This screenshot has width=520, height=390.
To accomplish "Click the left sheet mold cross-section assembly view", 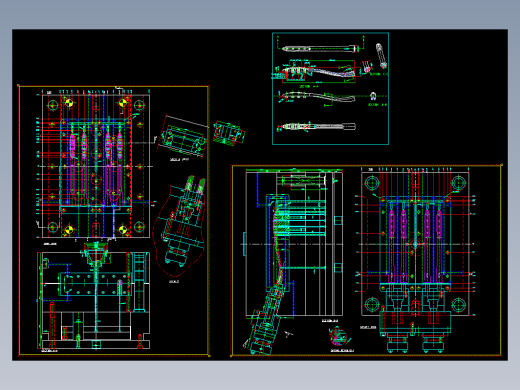I will click(x=94, y=296).
